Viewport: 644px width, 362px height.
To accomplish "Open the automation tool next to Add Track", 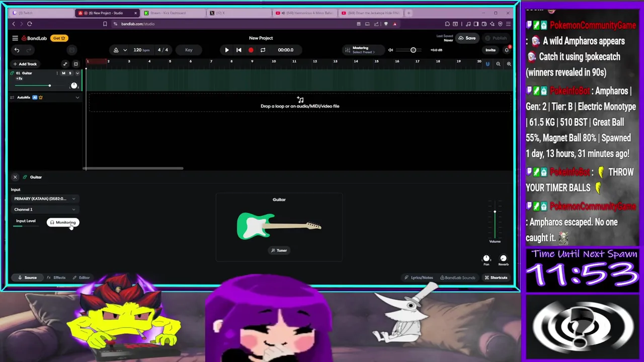I will coord(65,64).
